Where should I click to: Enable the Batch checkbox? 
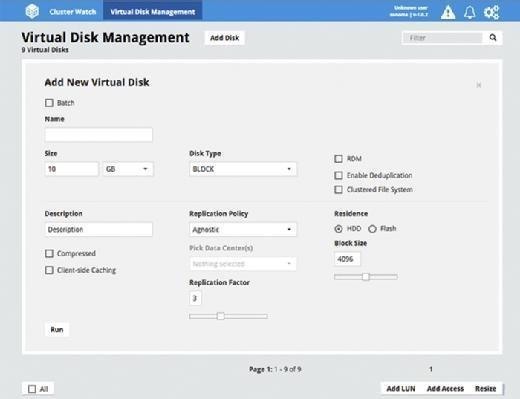[x=49, y=103]
